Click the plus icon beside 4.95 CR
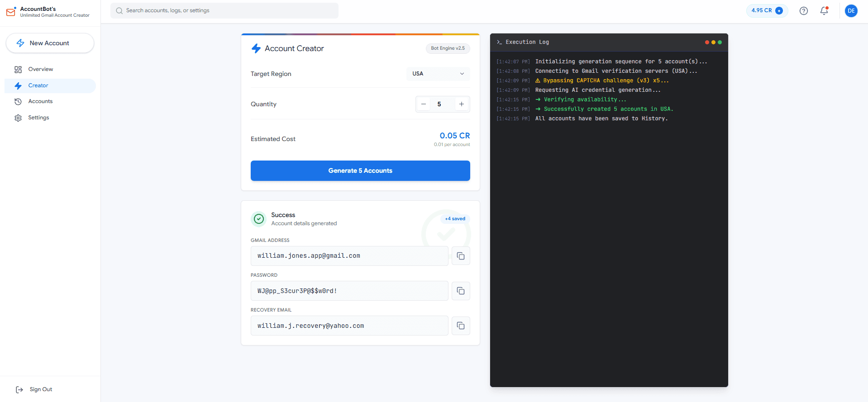Image resolution: width=868 pixels, height=402 pixels. (779, 11)
